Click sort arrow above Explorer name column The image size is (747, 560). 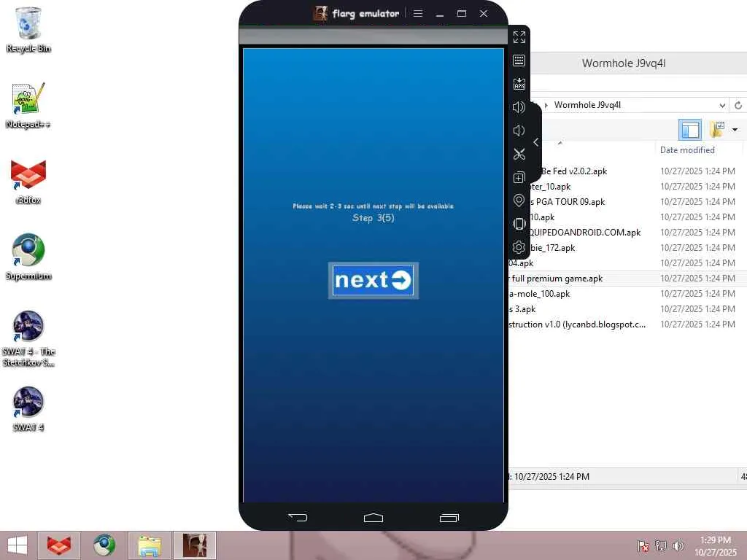[x=560, y=142]
